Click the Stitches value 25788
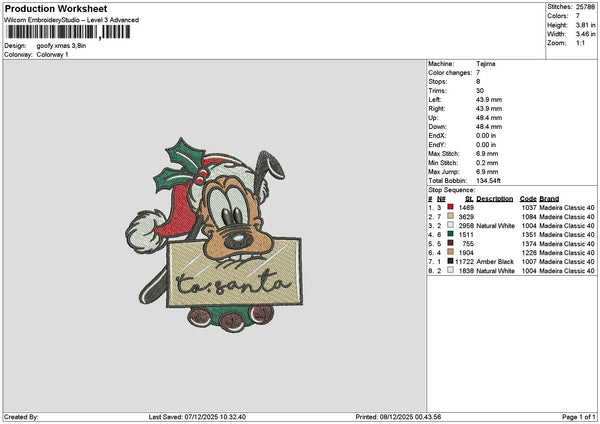This screenshot has width=600, height=424. [x=585, y=7]
